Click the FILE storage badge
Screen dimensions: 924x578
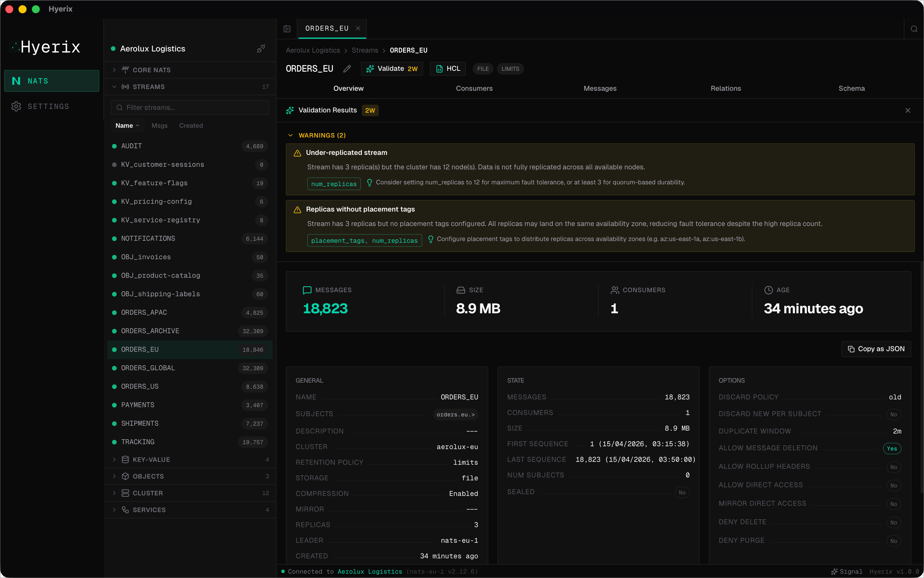click(483, 69)
